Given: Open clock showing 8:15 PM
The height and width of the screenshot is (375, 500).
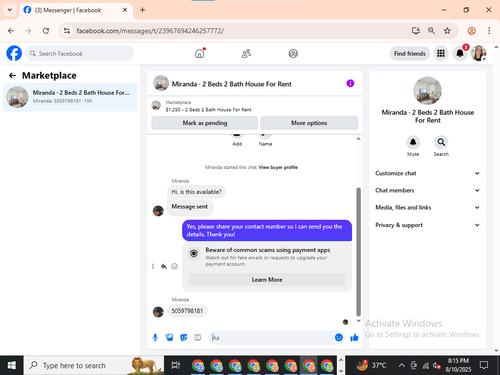Looking at the screenshot, I should [458, 365].
